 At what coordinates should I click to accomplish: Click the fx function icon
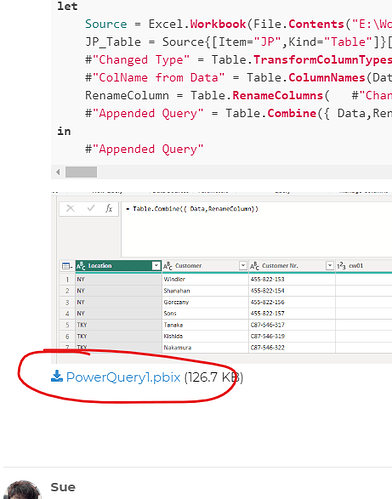(109, 209)
